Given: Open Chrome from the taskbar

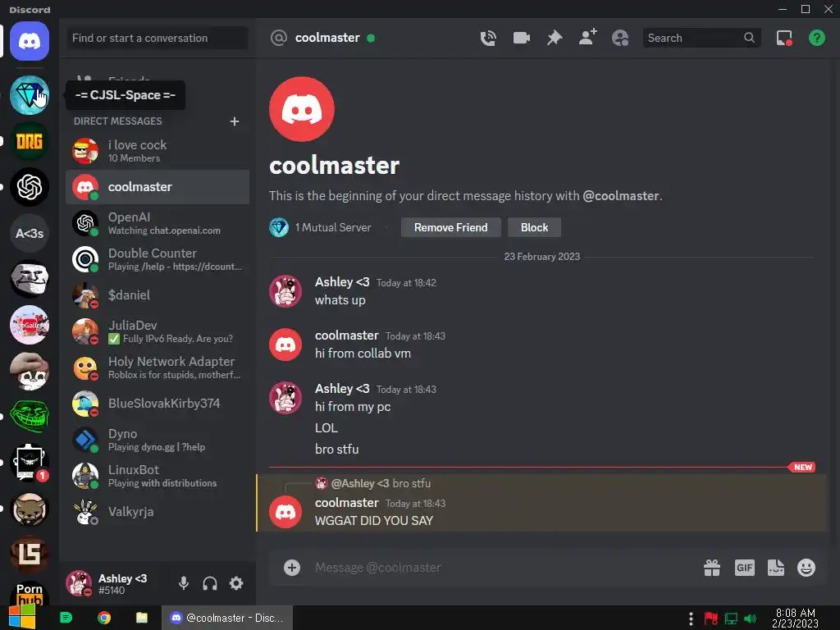Looking at the screenshot, I should [x=104, y=618].
